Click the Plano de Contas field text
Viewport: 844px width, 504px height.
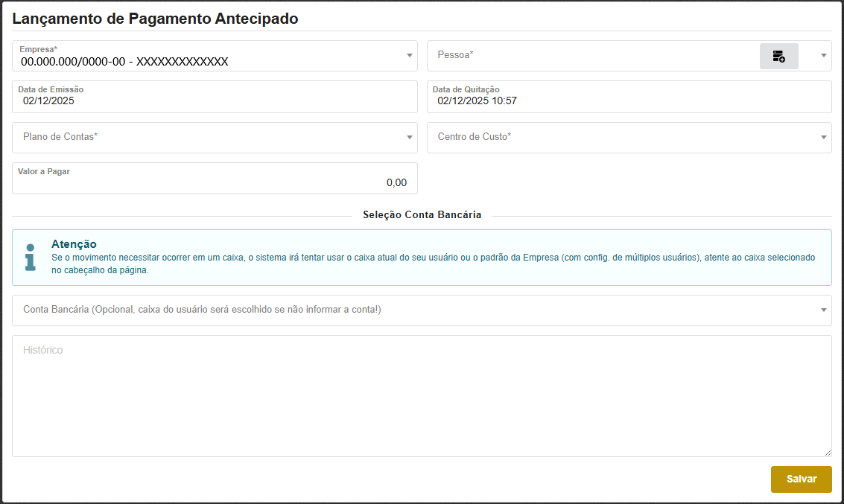coord(61,137)
